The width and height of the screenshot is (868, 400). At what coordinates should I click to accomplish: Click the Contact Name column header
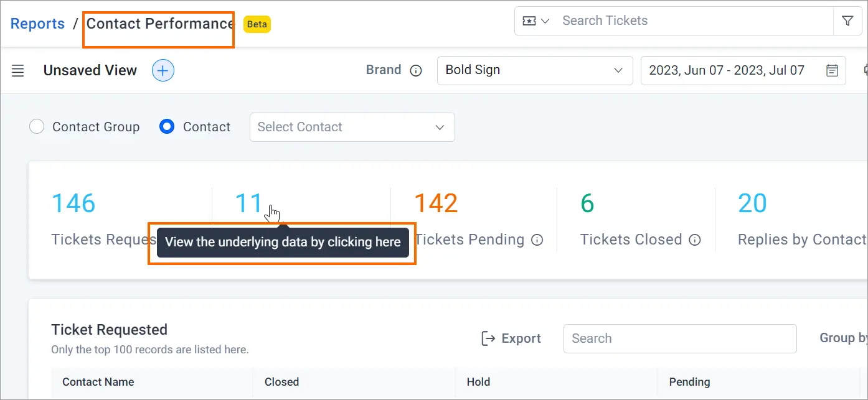(98, 382)
